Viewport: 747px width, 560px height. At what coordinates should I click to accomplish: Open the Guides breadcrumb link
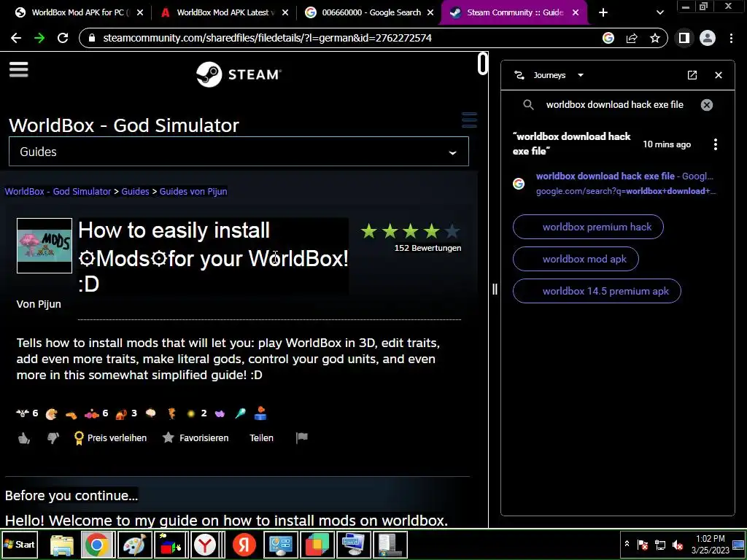tap(135, 192)
